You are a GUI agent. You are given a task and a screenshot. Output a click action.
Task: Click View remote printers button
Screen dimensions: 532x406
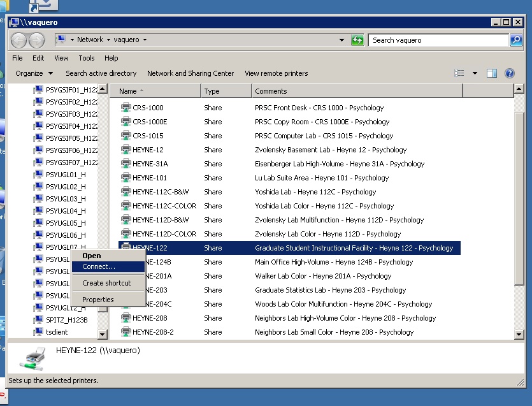coord(276,73)
